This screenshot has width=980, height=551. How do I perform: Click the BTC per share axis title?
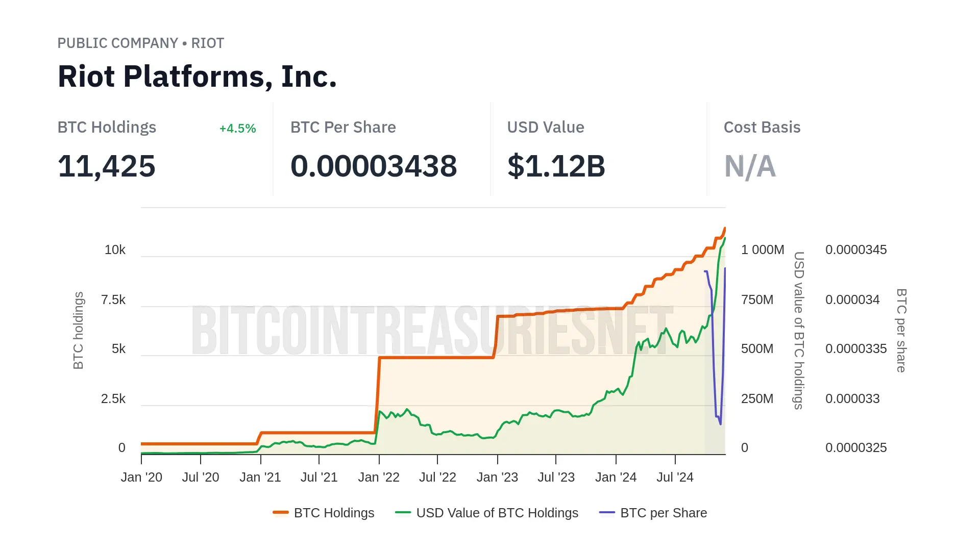[x=901, y=331]
